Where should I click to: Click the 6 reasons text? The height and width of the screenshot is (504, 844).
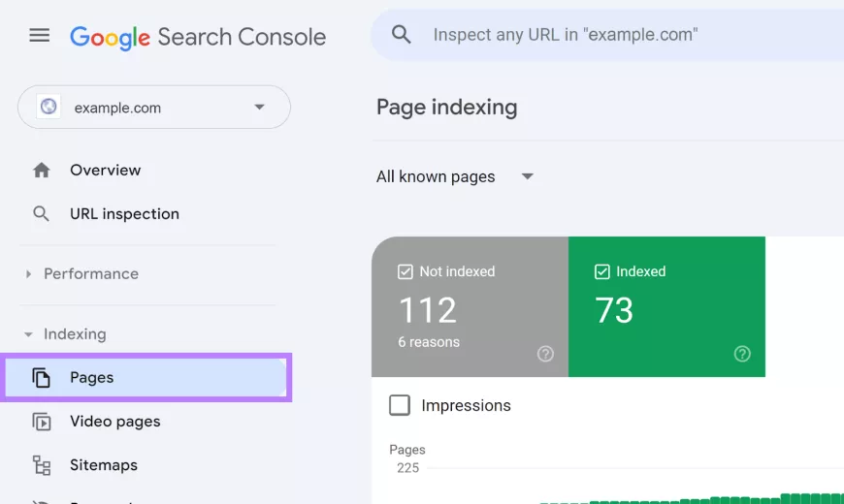(429, 342)
